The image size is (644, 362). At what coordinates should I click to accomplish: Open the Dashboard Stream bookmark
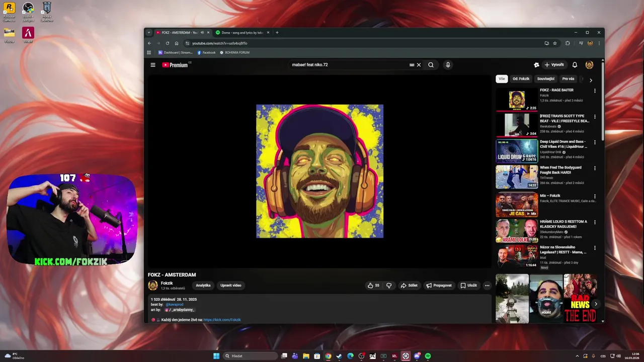[176, 52]
